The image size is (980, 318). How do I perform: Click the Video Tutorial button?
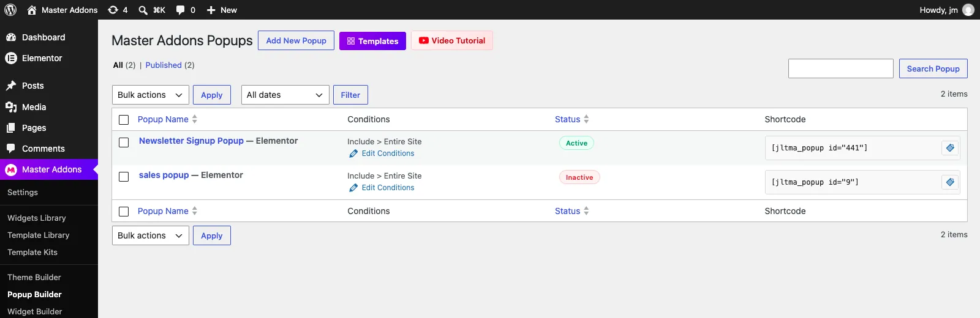pyautogui.click(x=452, y=40)
